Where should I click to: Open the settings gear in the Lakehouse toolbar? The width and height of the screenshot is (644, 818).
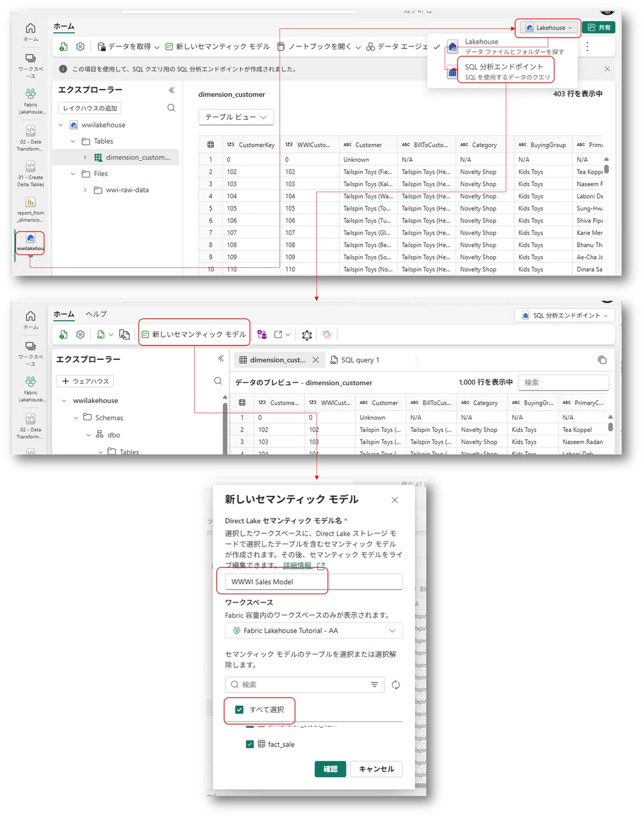(x=80, y=47)
